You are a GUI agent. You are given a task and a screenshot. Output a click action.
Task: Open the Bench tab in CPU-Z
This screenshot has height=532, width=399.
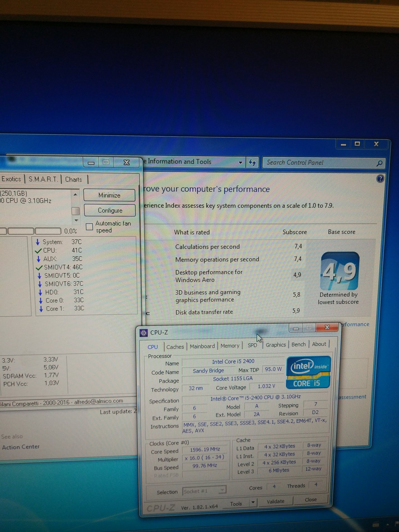[298, 344]
